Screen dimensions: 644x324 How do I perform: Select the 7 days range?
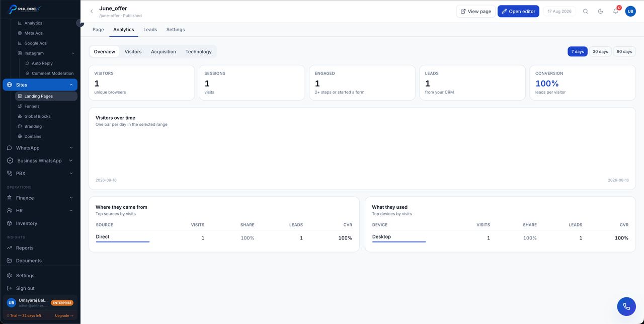point(578,51)
